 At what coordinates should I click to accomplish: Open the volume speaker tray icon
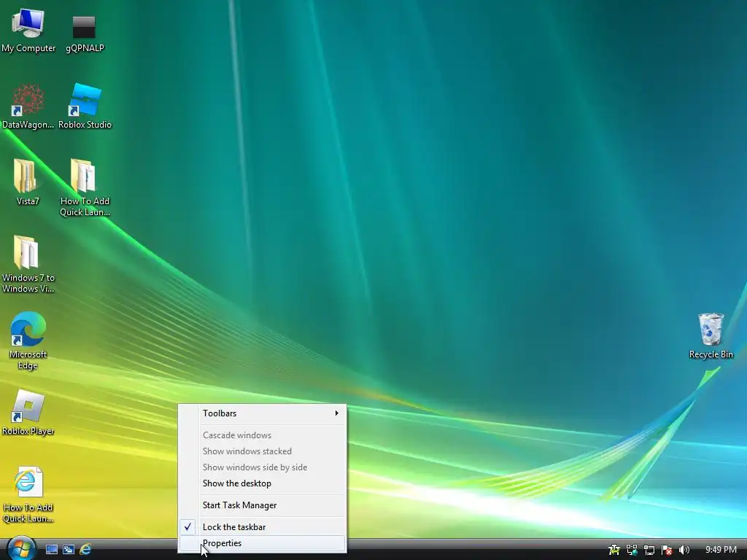[x=684, y=550]
